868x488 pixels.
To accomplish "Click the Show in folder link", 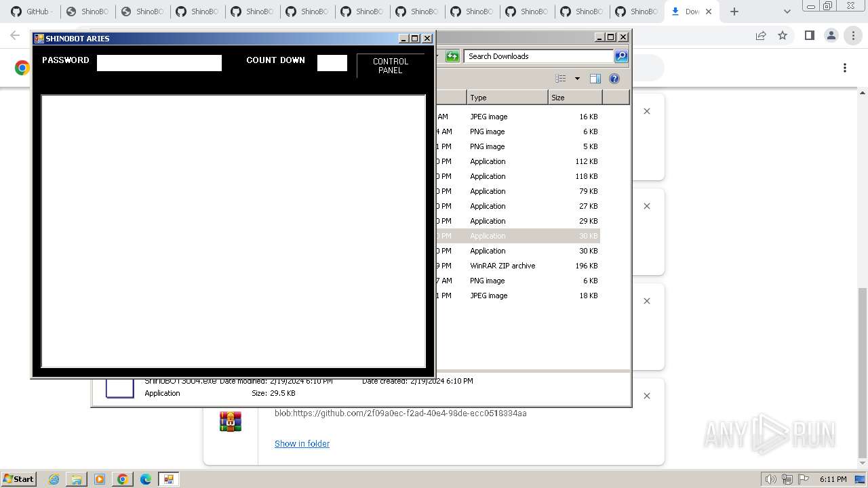I will (x=302, y=443).
